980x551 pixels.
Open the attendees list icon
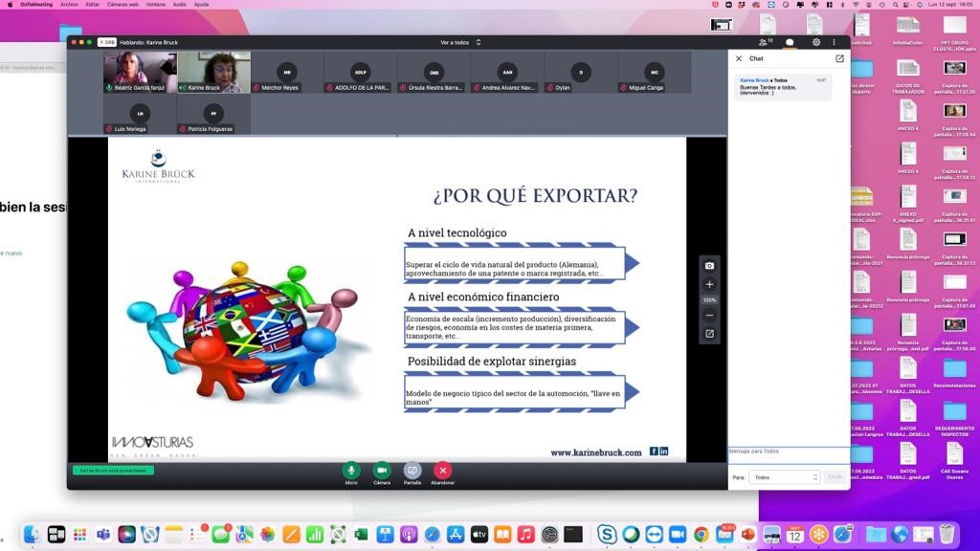[764, 42]
